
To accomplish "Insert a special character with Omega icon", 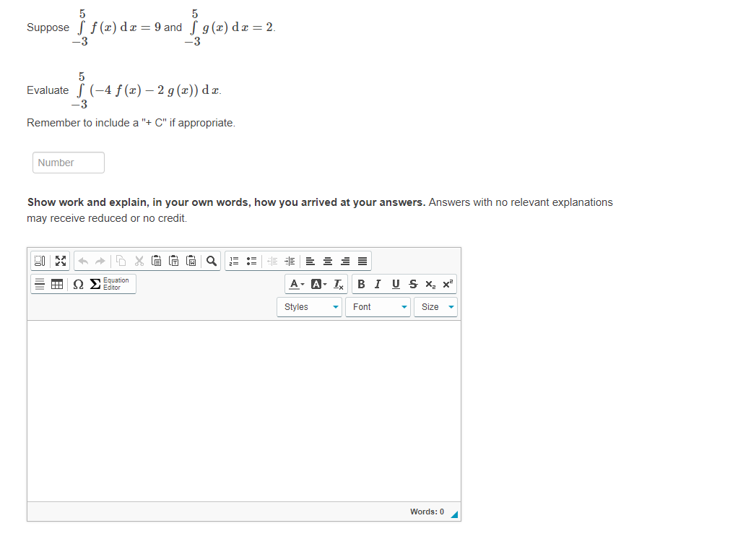I will pyautogui.click(x=78, y=284).
